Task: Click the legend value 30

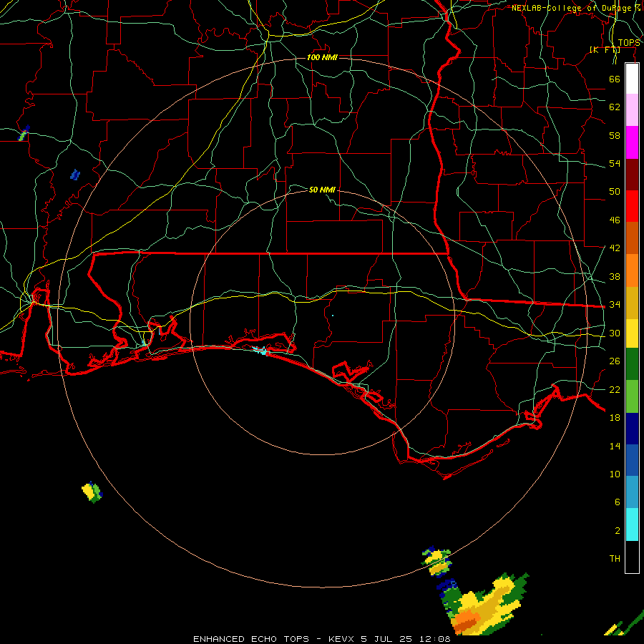Action: coord(615,333)
